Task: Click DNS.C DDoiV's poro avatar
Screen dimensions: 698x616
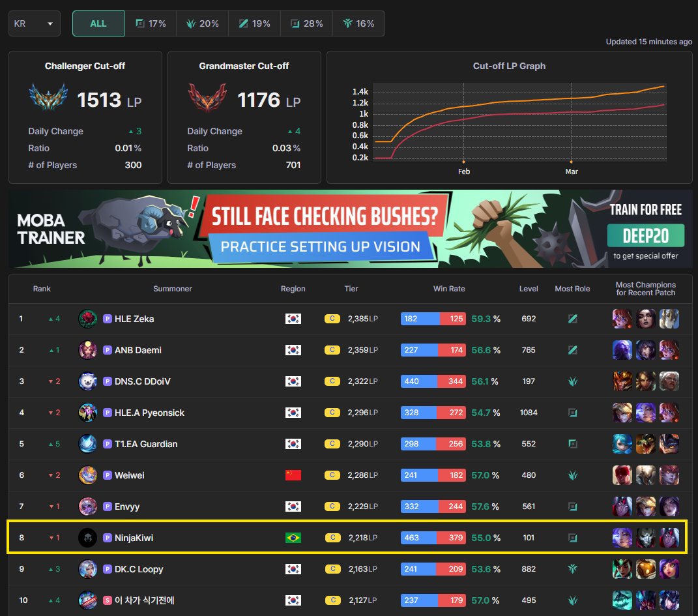Action: (88, 381)
